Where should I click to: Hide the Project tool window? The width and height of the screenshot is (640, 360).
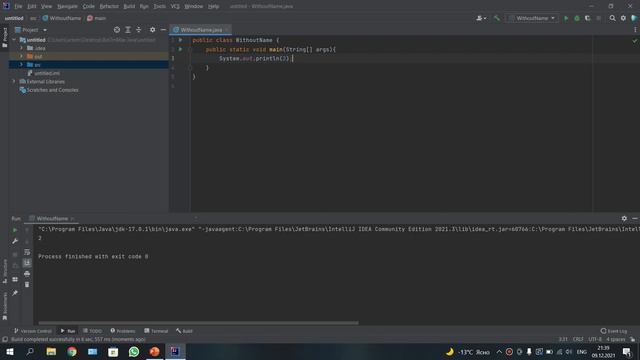coord(163,30)
